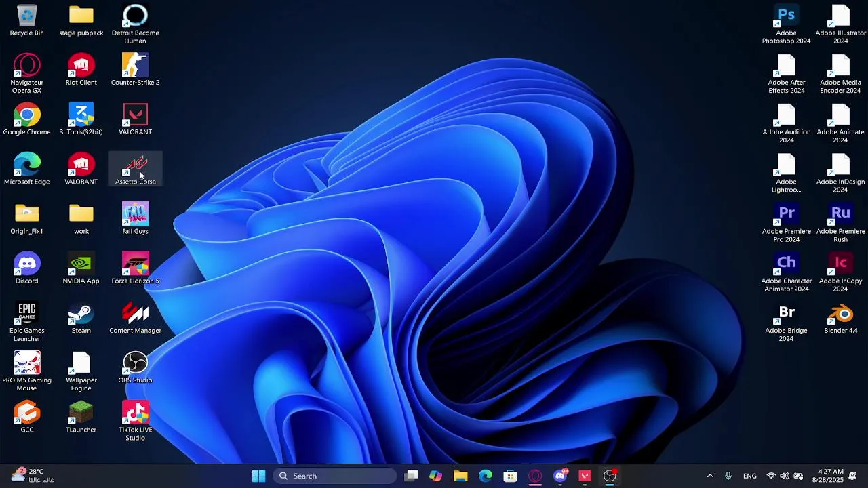Viewport: 868px width, 488px height.
Task: Open Microsoft Edge from the taskbar
Action: pos(486,476)
